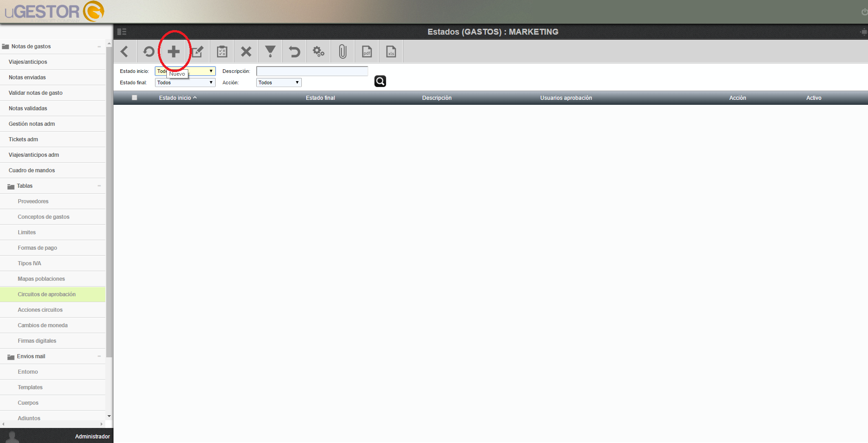868x443 pixels.
Task: Open Validar notas de gasto
Action: pyautogui.click(x=53, y=93)
